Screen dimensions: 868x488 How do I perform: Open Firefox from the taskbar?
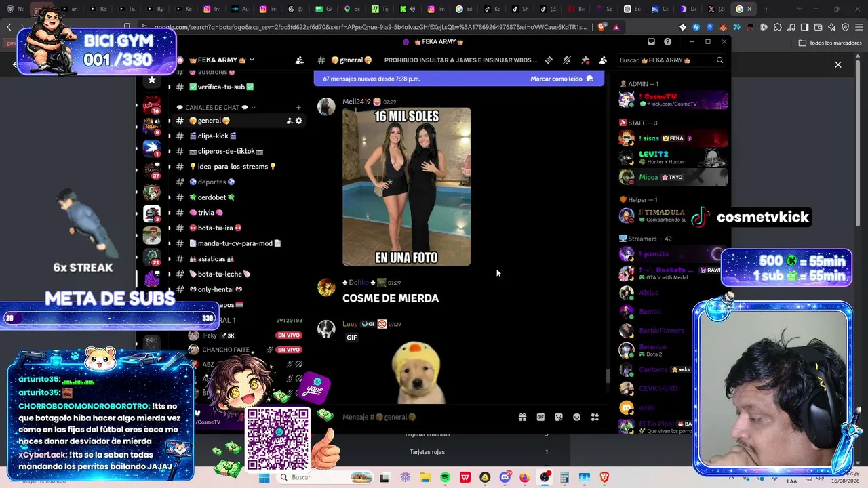coord(524,477)
